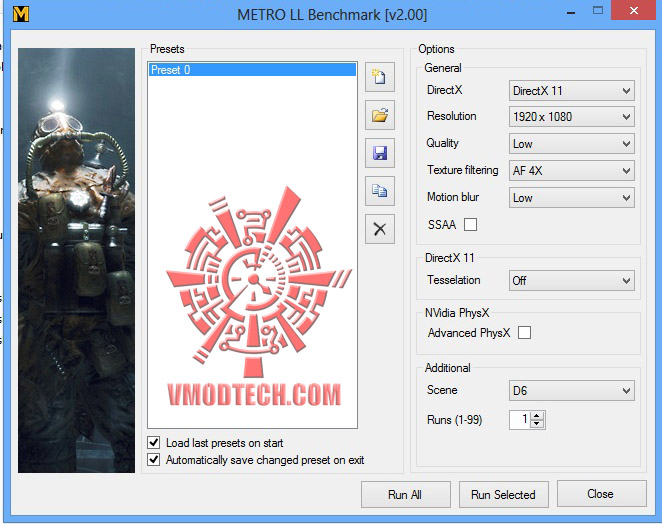
Task: Uncheck Automatically save changed preset on exit
Action: pyautogui.click(x=154, y=459)
